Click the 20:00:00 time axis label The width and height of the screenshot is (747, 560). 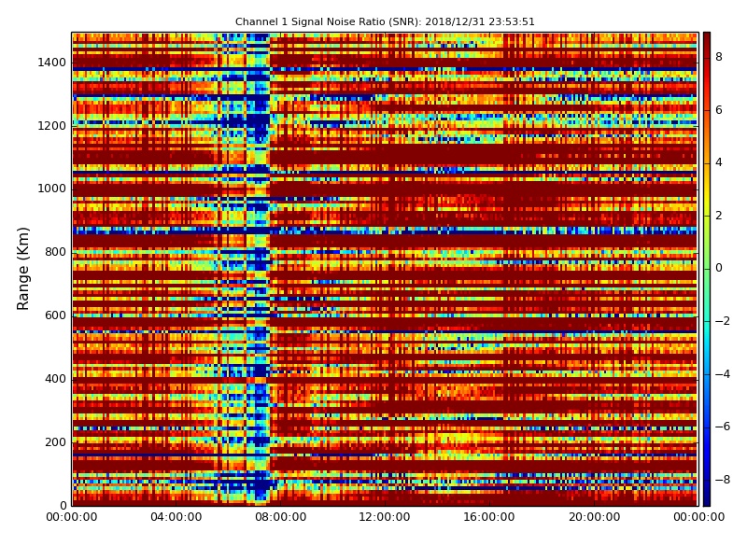tap(594, 517)
